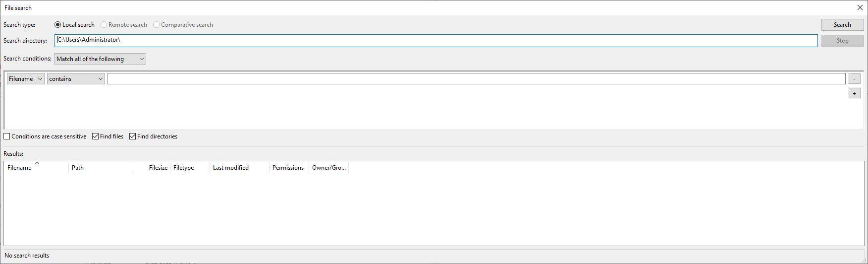Screen dimensions: 868x264
Task: Focus the Search directory path field
Action: click(436, 41)
